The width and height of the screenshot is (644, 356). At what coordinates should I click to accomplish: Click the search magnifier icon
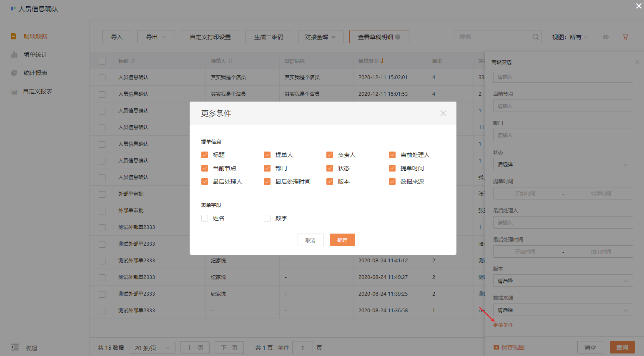pyautogui.click(x=536, y=37)
